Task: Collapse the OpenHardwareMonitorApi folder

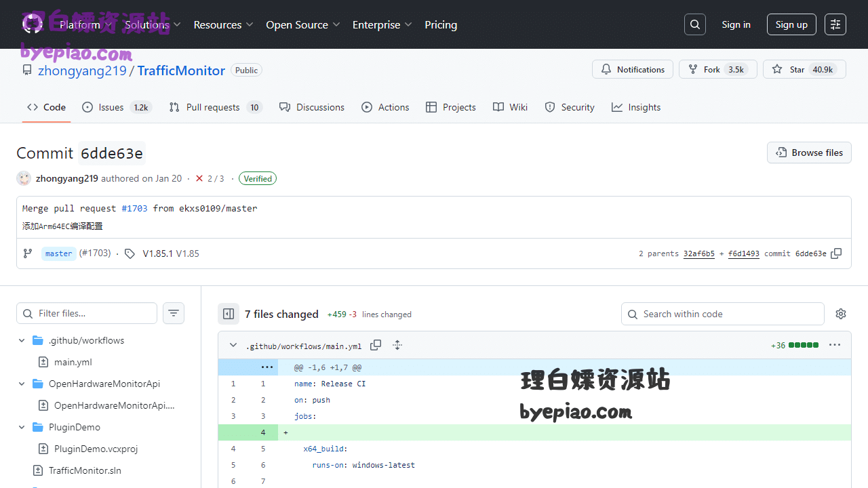Action: [22, 384]
